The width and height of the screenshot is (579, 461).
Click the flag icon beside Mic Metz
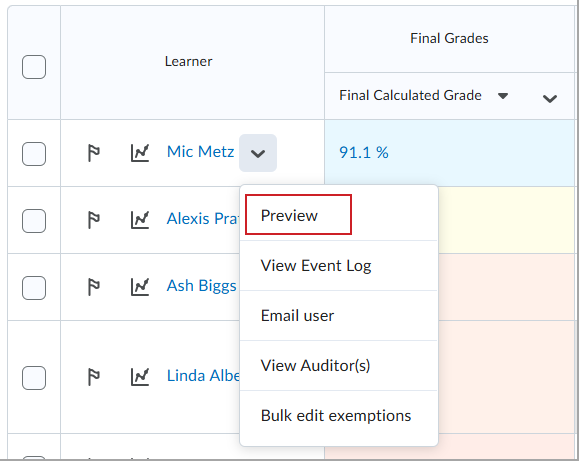93,153
